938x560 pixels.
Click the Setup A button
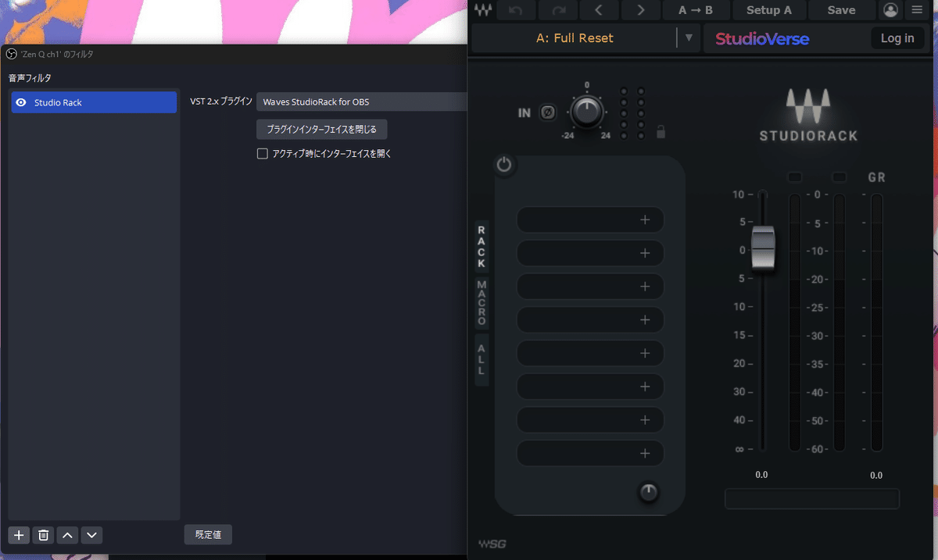pyautogui.click(x=769, y=10)
